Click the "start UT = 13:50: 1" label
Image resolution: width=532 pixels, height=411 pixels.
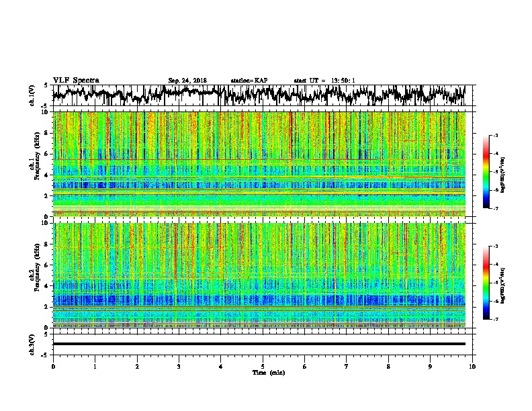pyautogui.click(x=324, y=81)
